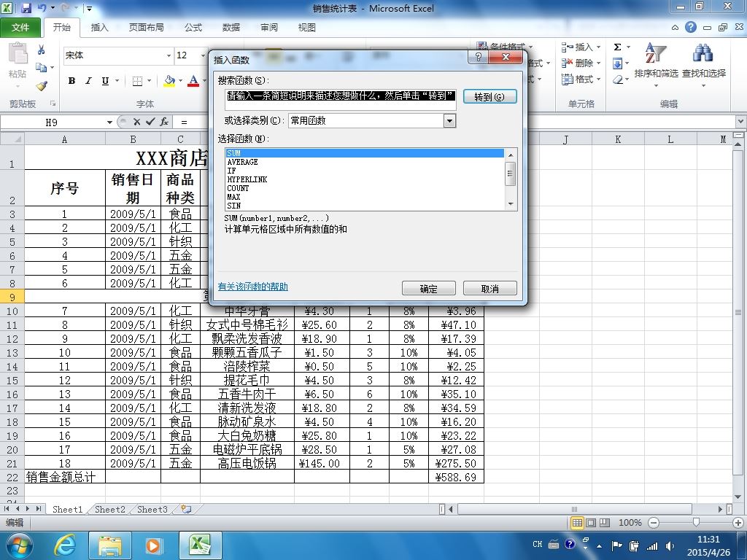This screenshot has height=560, width=747.
Task: Click the Paste clipboard icon
Action: (x=18, y=54)
